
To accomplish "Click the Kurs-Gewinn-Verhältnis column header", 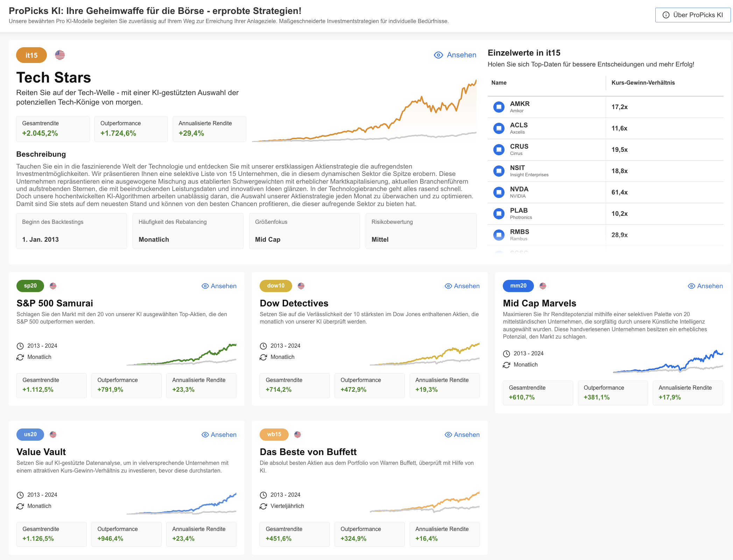I will pyautogui.click(x=643, y=83).
